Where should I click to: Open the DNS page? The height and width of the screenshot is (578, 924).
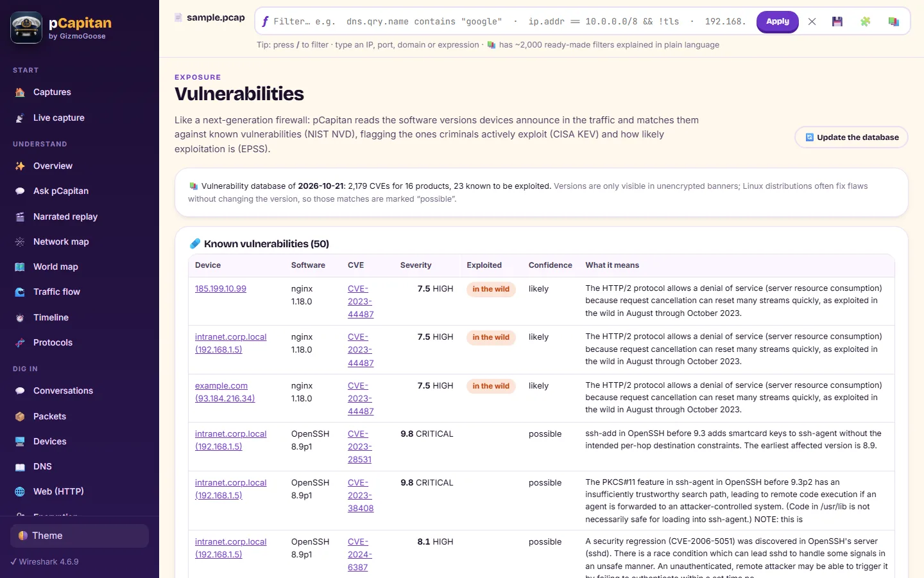(80, 467)
